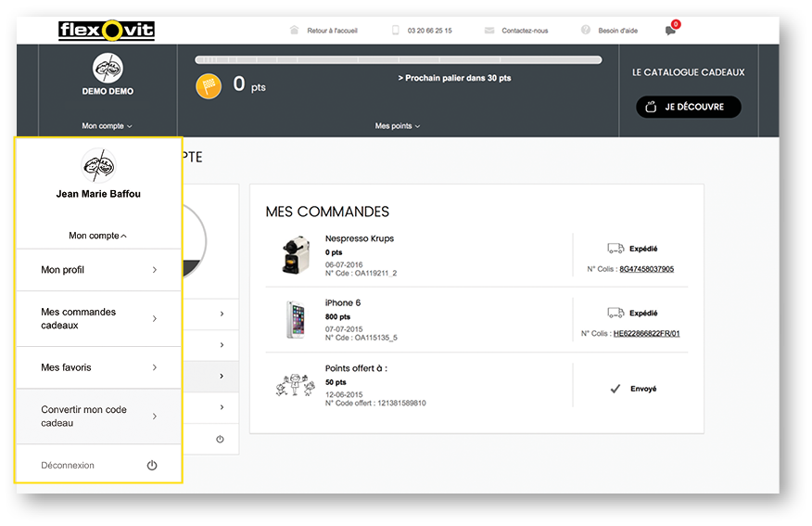
Task: Open tracking link 8G47458037905
Action: click(x=646, y=269)
